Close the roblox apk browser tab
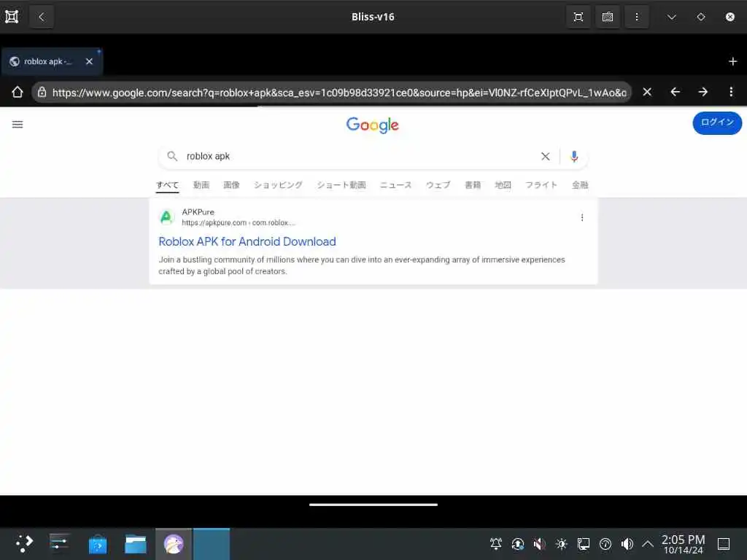 click(89, 61)
